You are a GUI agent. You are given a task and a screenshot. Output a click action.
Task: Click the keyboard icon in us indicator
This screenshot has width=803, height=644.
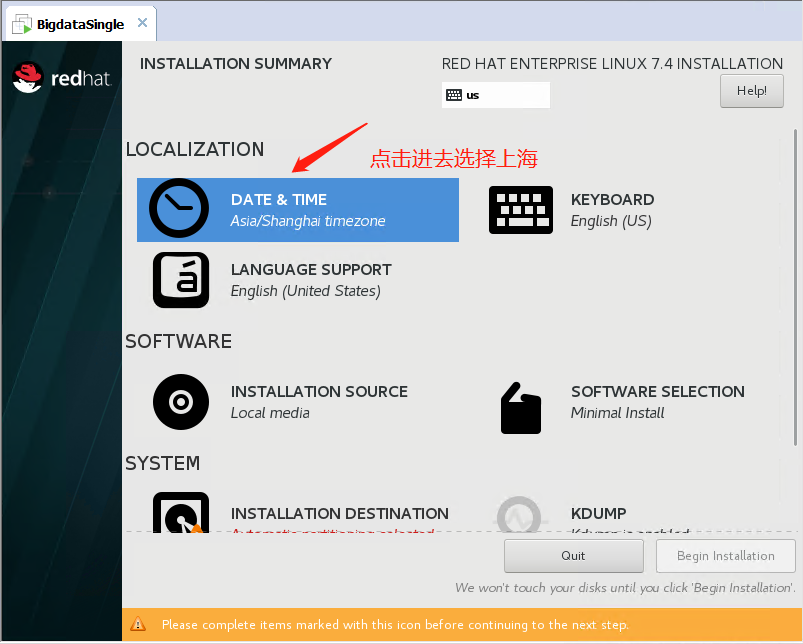point(454,95)
